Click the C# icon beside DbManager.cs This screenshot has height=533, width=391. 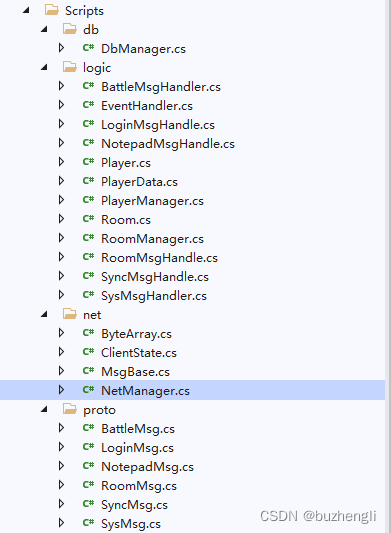point(88,48)
